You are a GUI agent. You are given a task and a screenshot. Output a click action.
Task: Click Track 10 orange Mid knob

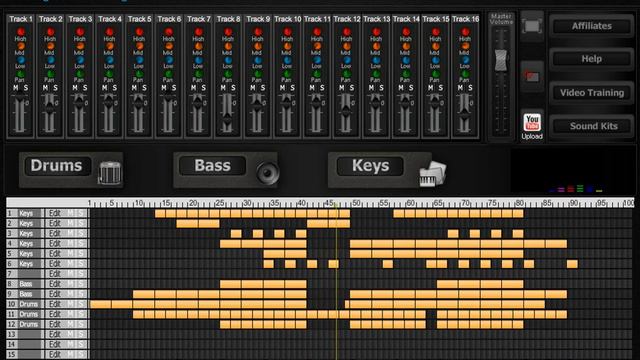click(287, 46)
